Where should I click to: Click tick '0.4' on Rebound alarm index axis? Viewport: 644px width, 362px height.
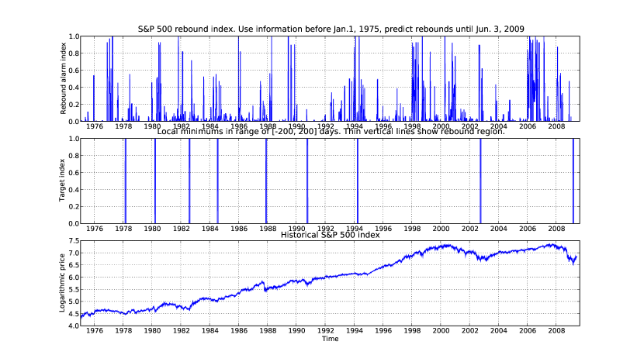click(74, 88)
